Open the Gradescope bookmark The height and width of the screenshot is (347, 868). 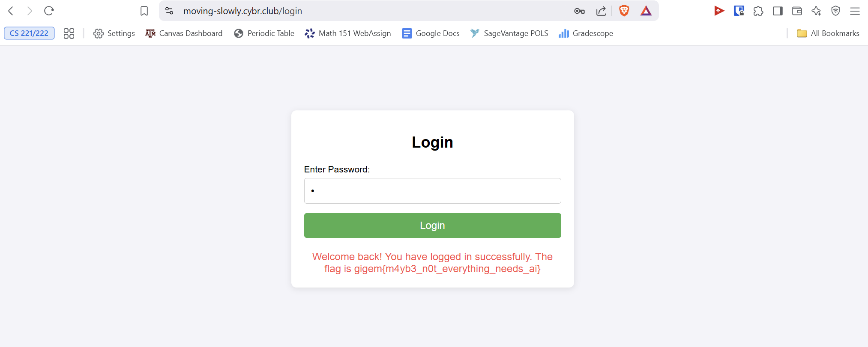[x=586, y=33]
